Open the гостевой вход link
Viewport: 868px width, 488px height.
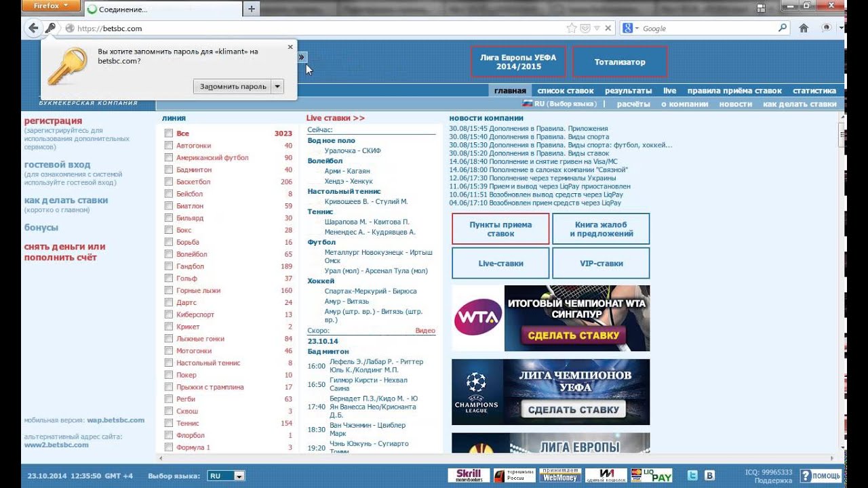pos(57,164)
